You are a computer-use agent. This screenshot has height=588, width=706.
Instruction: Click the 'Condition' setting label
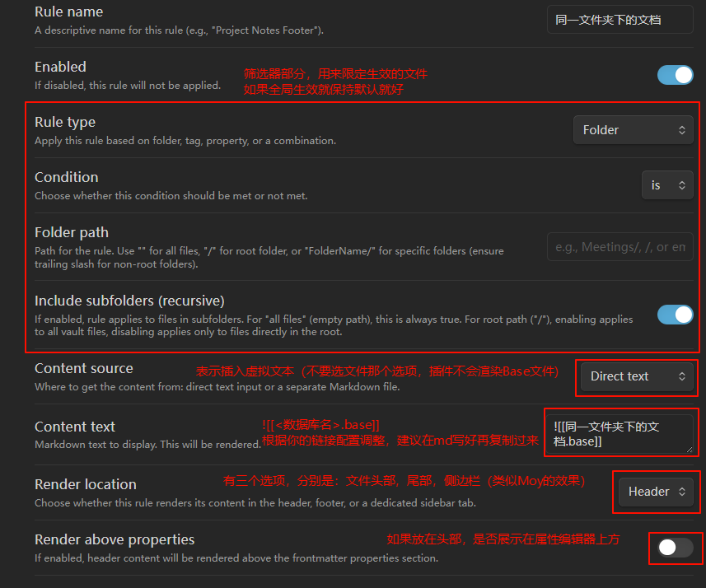(67, 177)
